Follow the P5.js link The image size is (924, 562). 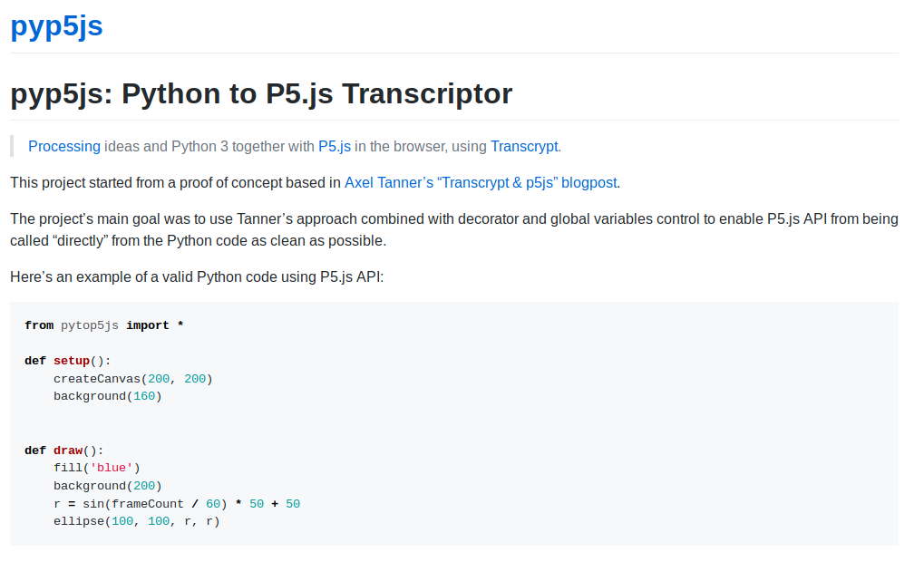pyautogui.click(x=334, y=146)
